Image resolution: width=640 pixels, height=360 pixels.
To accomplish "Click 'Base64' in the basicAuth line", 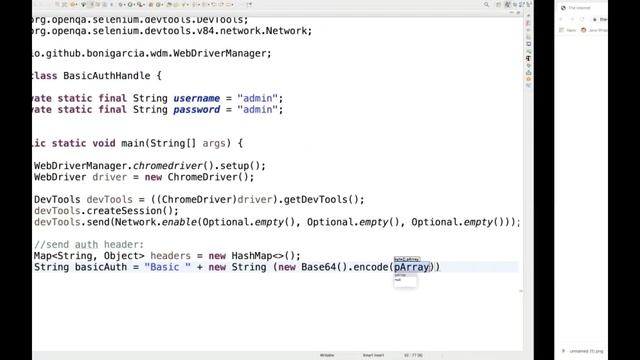I will point(318,267).
